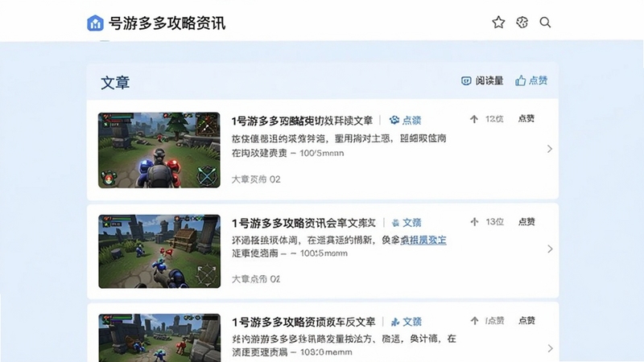Click the up arrow beside 12位
The height and width of the screenshot is (362, 644).
pos(474,119)
